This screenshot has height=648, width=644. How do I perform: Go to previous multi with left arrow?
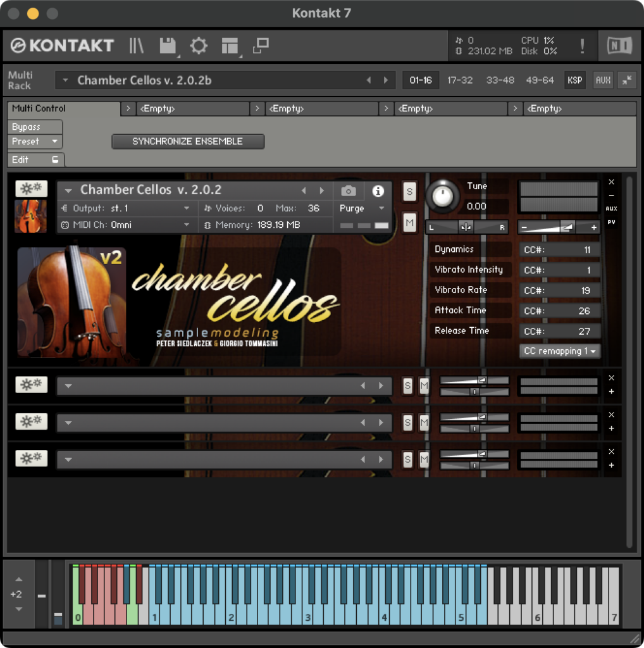pos(368,80)
